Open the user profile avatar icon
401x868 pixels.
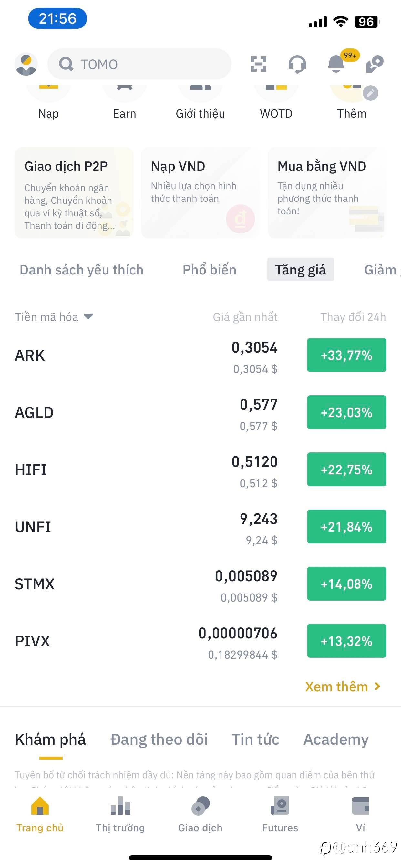click(26, 64)
